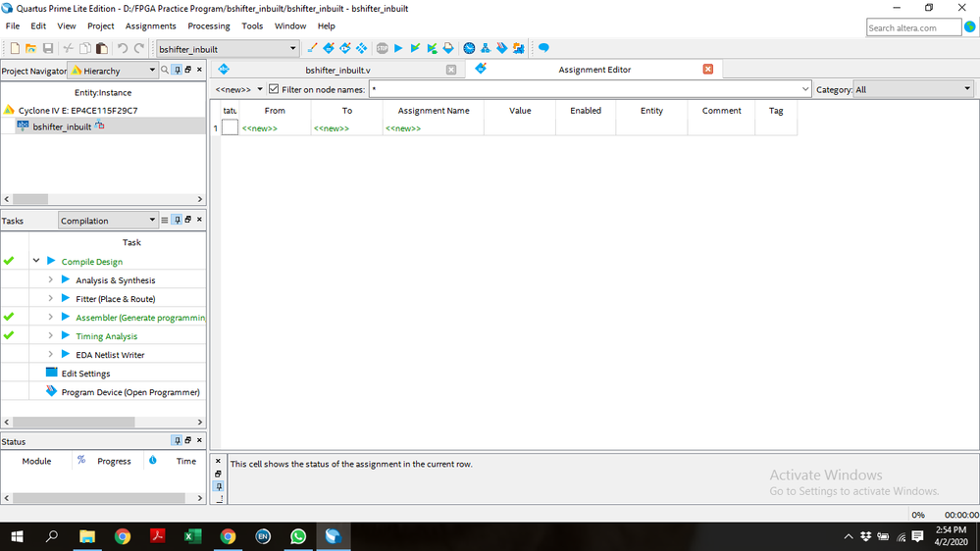Click Start Compilation play icon
The image size is (980, 551).
tap(398, 48)
